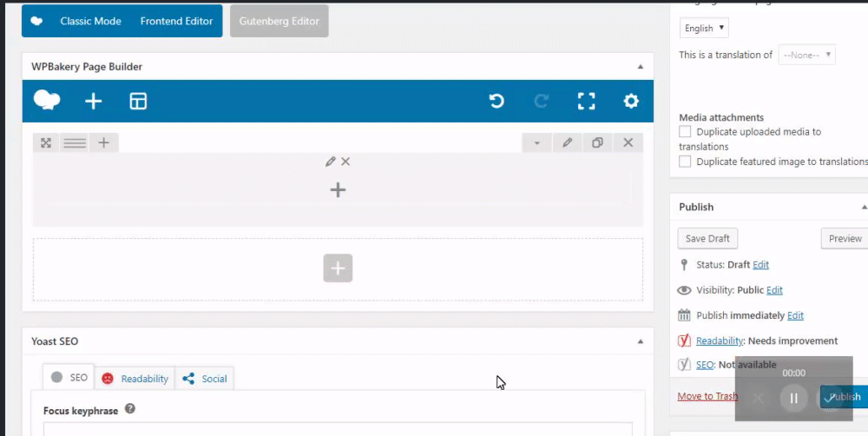868x436 pixels.
Task: Click the calendar icon by Publish immediately
Action: [x=684, y=316]
